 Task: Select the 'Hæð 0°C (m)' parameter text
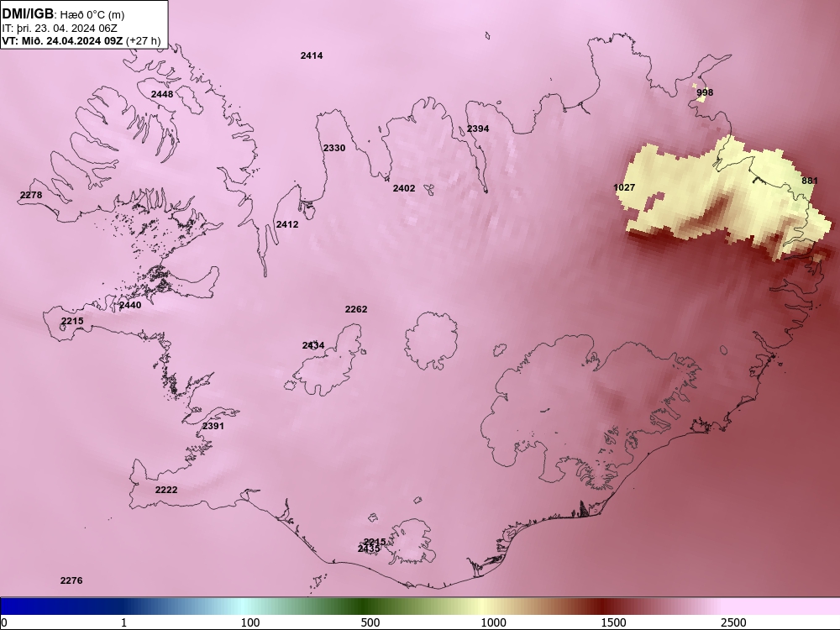[92, 15]
